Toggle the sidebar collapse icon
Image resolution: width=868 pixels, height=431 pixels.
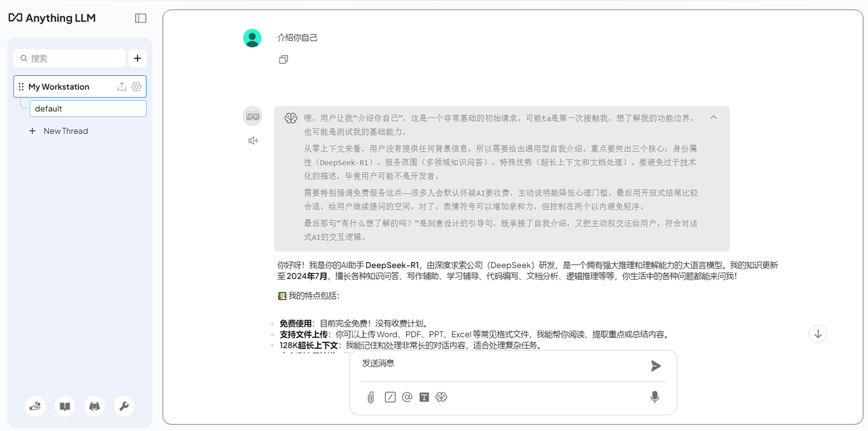click(140, 18)
